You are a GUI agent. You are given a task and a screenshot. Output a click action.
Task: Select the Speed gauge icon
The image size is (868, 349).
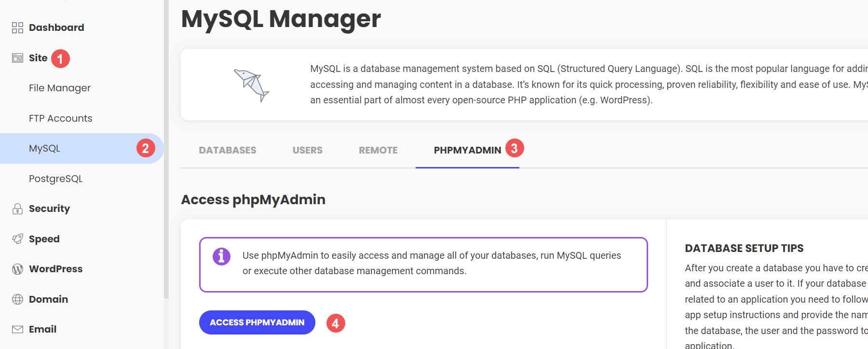[x=18, y=238]
